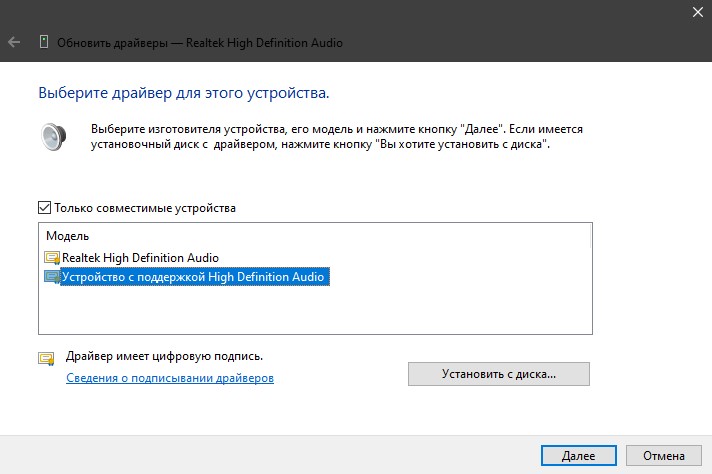712x474 pixels.
Task: Close the driver update dialog
Action: pyautogui.click(x=697, y=12)
